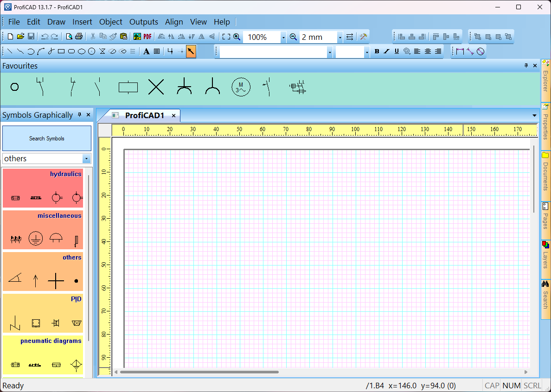The image size is (551, 392).
Task: Open settings with the hammer and wrench icon
Action: coord(363,37)
